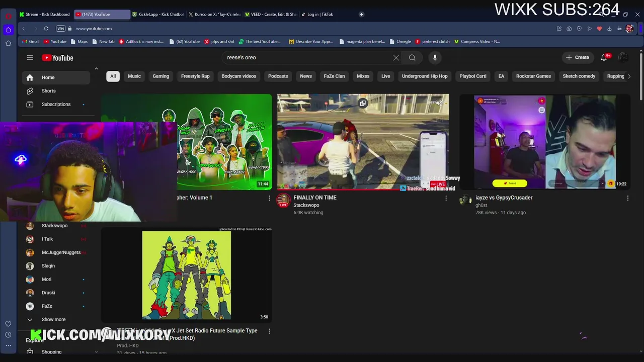This screenshot has width=644, height=362.
Task: Switch to the Stream - Kick Dashboard tab
Action: click(45, 14)
